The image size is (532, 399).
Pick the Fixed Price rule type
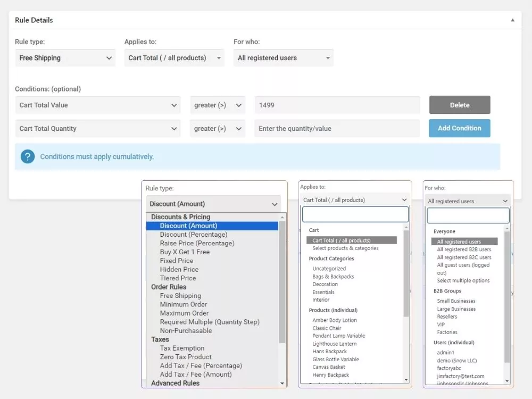(x=177, y=261)
